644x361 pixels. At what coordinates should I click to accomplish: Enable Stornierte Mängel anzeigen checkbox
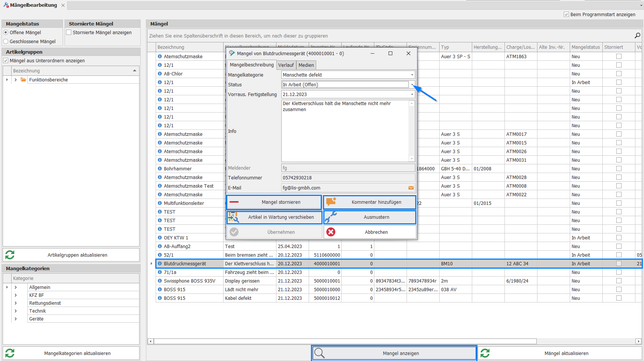pos(69,33)
